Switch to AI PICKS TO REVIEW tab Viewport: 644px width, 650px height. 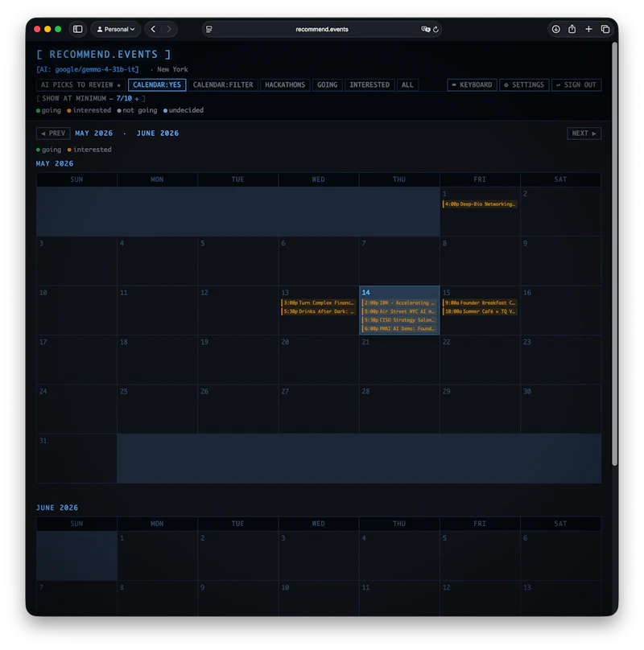[x=81, y=85]
